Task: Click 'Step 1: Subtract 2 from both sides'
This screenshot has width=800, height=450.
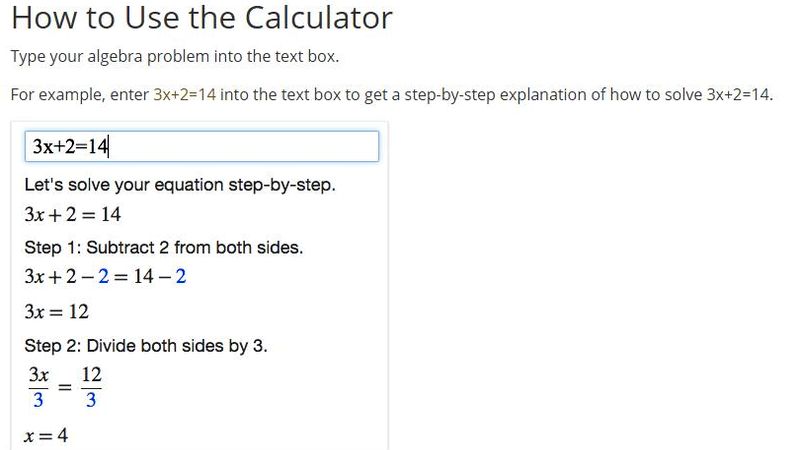Action: coord(164,247)
